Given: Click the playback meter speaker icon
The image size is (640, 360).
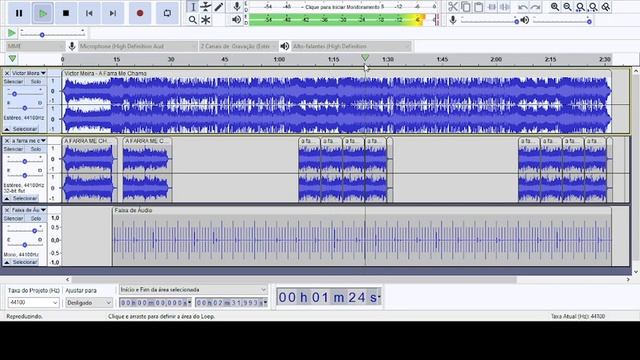Looking at the screenshot, I should (236, 20).
